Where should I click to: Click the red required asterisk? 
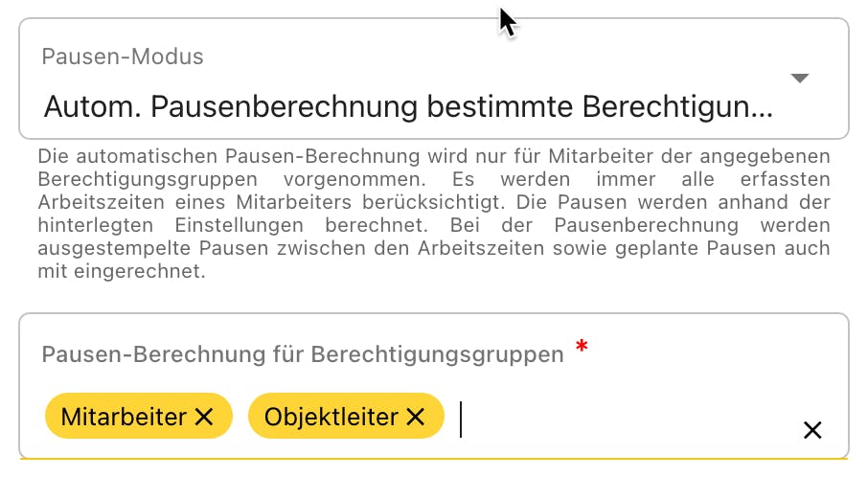coord(581,350)
